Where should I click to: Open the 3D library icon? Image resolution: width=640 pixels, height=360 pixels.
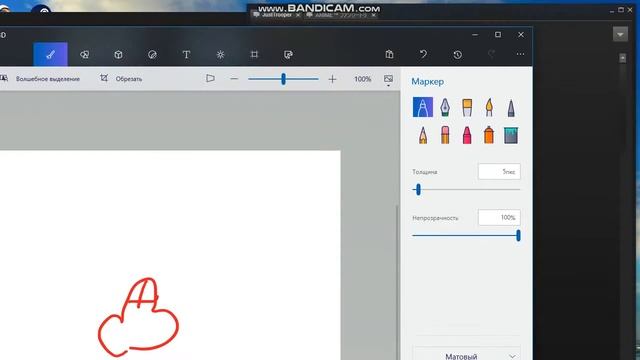click(x=288, y=54)
